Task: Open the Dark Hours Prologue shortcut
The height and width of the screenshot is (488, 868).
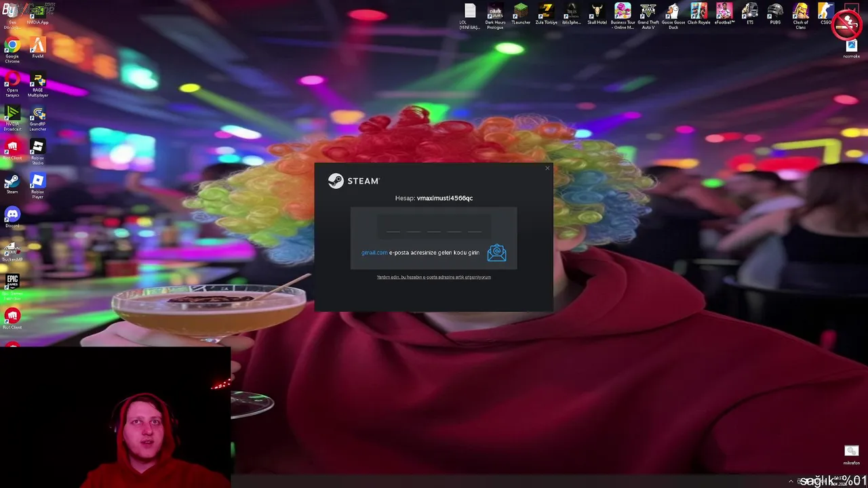Action: click(495, 16)
